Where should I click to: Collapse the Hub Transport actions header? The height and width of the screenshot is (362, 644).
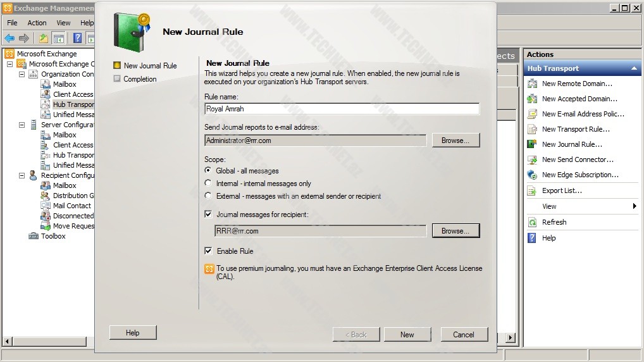click(634, 68)
